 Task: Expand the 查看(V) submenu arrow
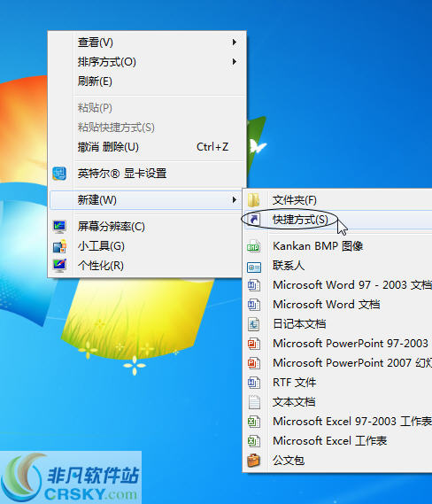pos(235,43)
